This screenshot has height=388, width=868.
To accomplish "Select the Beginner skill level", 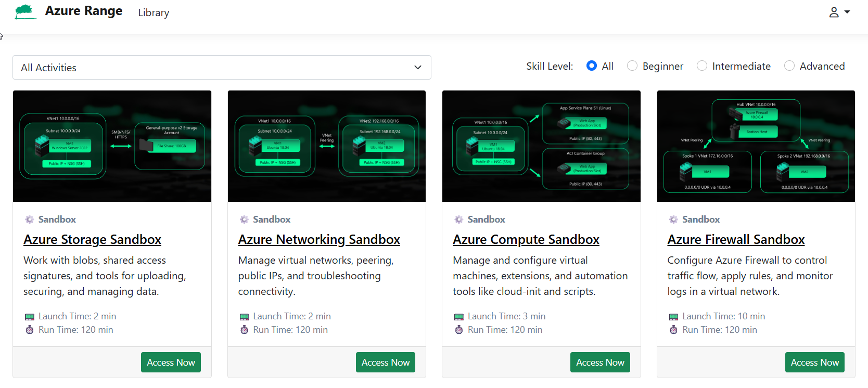I will coord(632,66).
